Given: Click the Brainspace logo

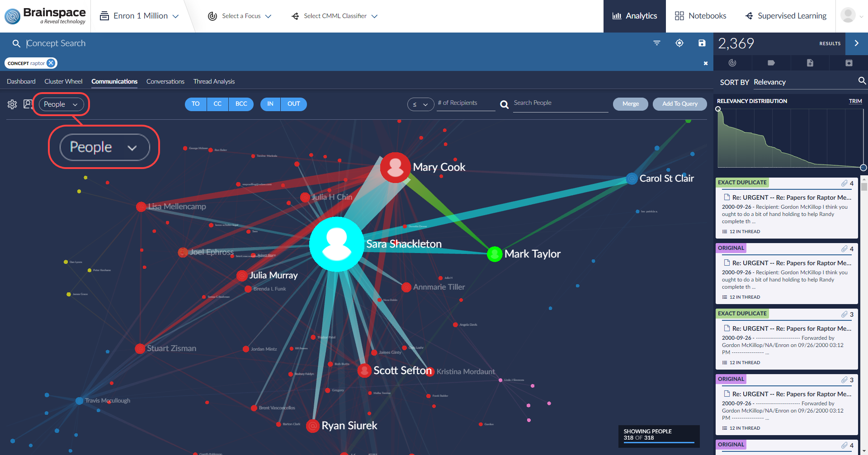Looking at the screenshot, I should [x=45, y=16].
